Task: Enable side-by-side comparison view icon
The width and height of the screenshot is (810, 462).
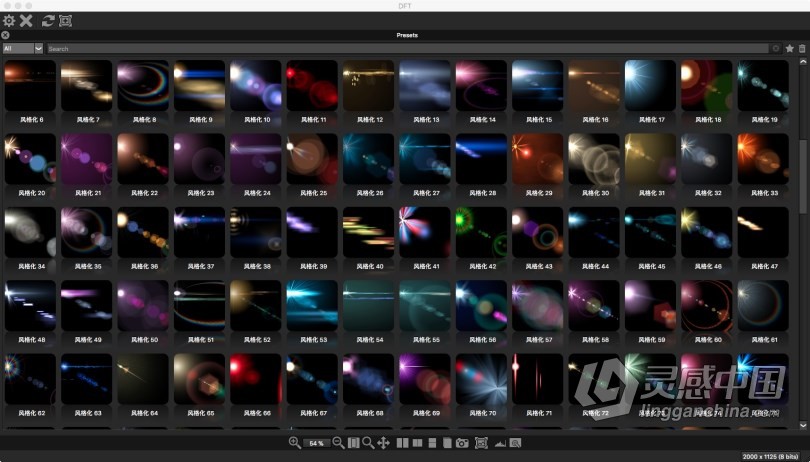Action: [x=402, y=443]
